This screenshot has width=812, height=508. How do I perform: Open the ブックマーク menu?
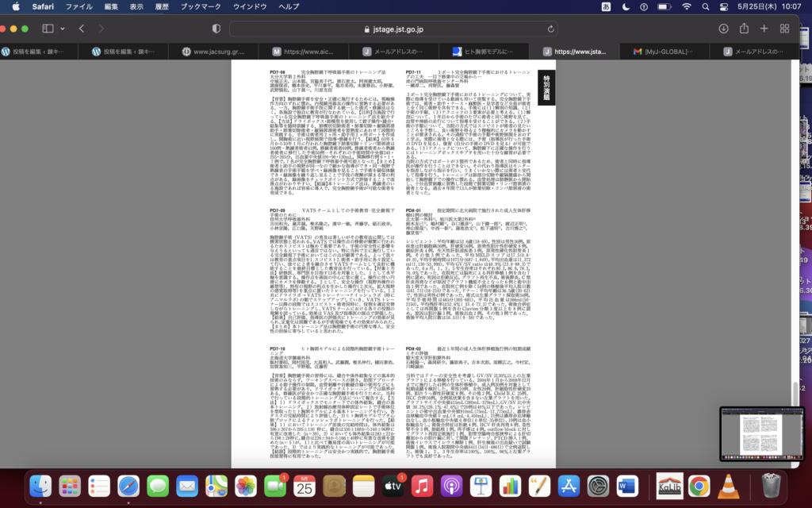(201, 6)
